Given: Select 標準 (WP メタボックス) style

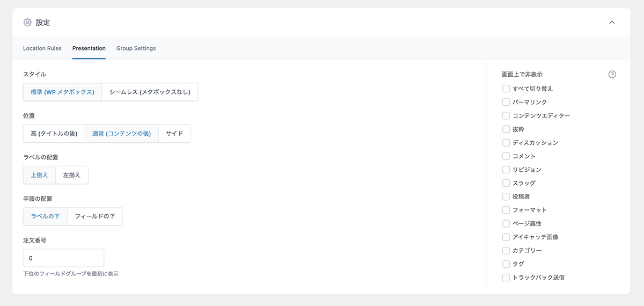Looking at the screenshot, I should pos(62,92).
